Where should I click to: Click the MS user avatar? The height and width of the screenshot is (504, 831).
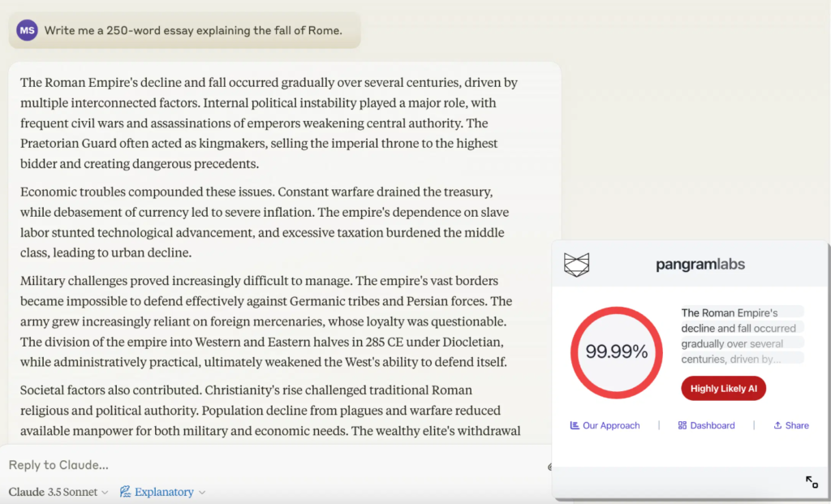click(28, 31)
